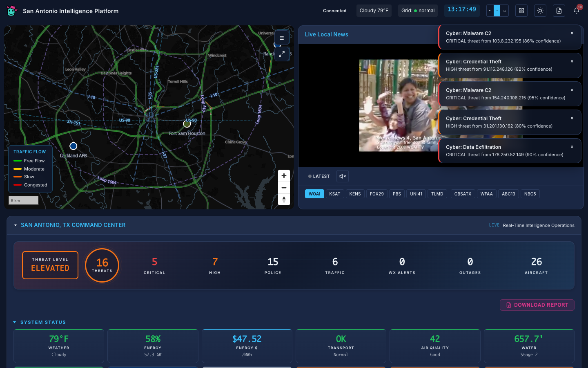Select the large density layout option
This screenshot has width=588, height=368.
(505, 10)
